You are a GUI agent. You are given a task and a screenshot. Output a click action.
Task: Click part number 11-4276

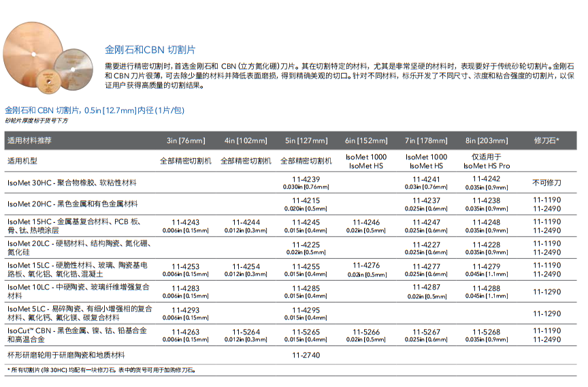pyautogui.click(x=366, y=265)
